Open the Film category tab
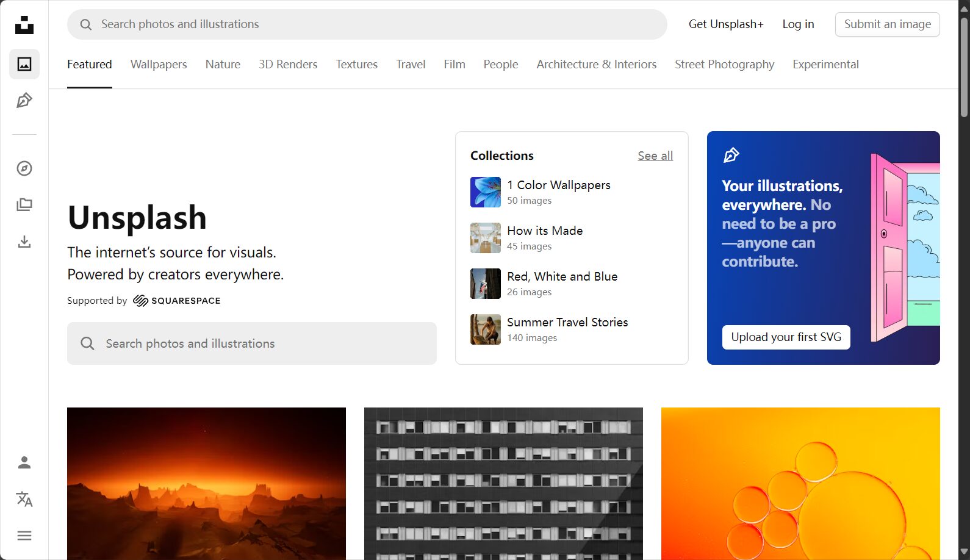This screenshot has height=560, width=970. (x=454, y=64)
